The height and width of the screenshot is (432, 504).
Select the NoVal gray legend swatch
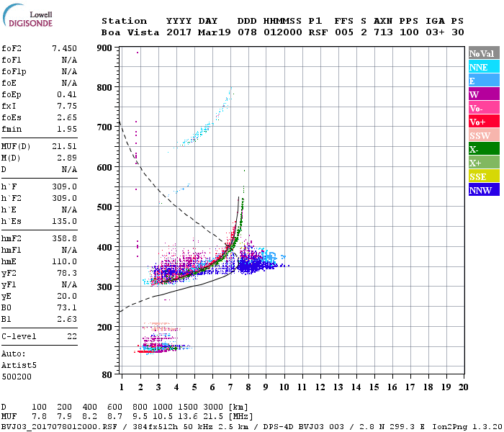[484, 53]
